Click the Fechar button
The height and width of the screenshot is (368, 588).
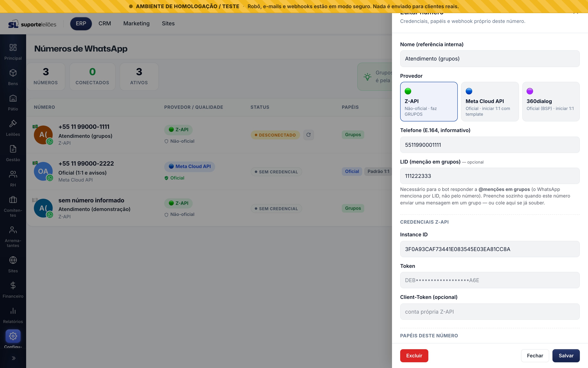535,356
